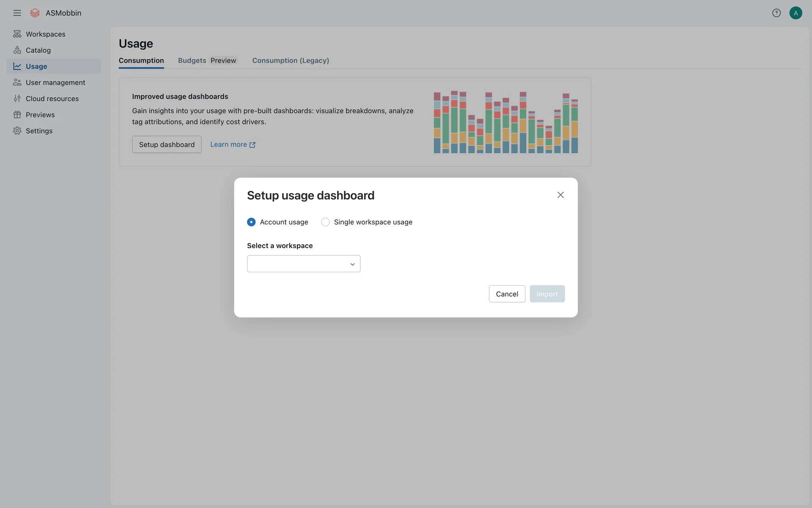Select the Account usage radio button

click(x=251, y=222)
